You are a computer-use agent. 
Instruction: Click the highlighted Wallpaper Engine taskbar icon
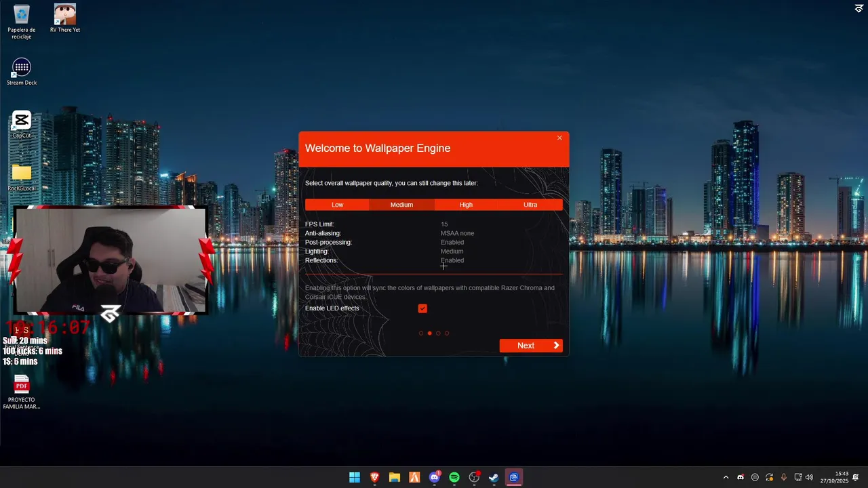514,477
